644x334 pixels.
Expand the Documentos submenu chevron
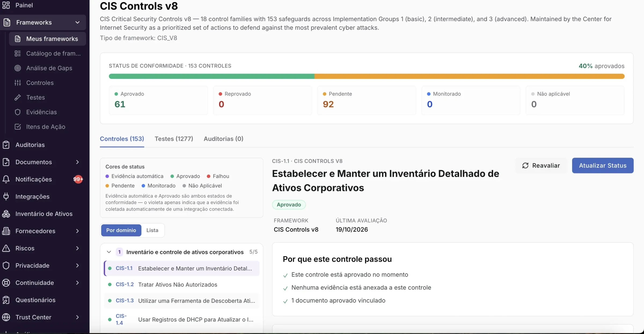[78, 162]
